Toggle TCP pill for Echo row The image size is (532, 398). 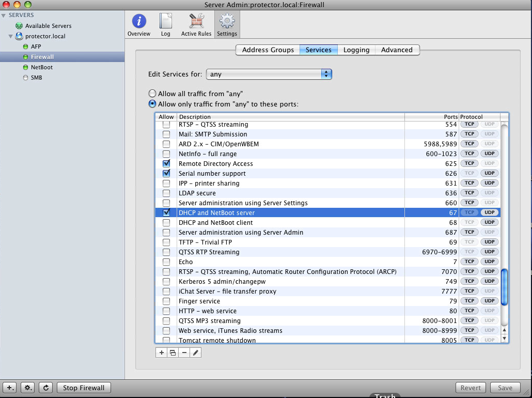point(469,262)
